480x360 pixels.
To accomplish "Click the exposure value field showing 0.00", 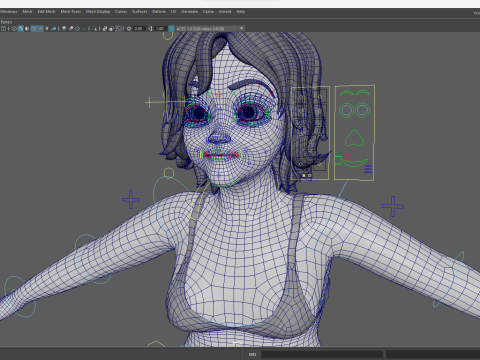I will coord(139,29).
